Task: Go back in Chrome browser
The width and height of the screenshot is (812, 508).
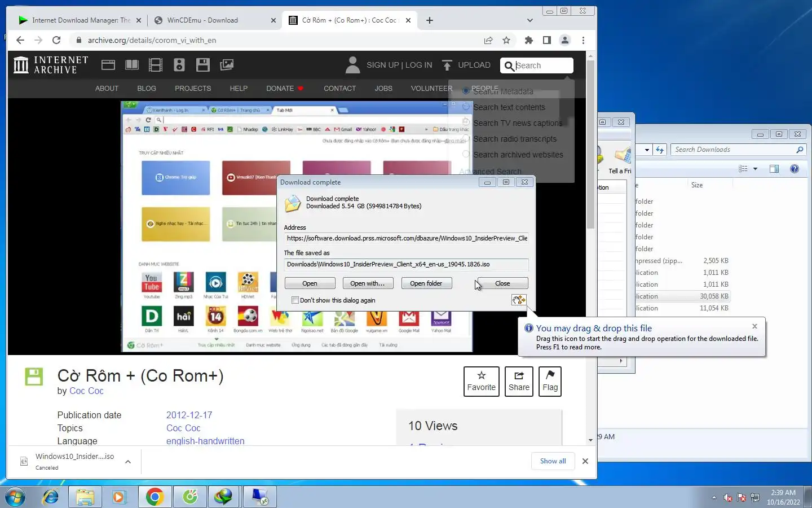Action: pos(20,40)
